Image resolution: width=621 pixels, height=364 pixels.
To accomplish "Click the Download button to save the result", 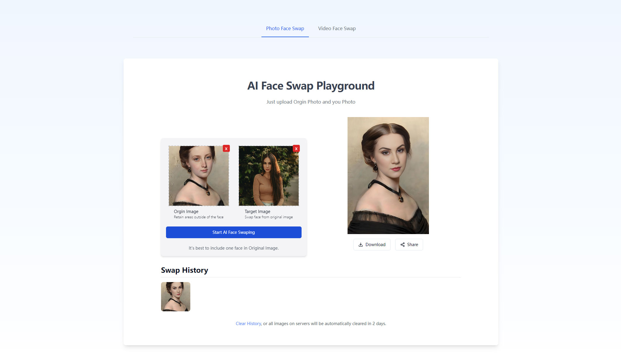I will 372,245.
